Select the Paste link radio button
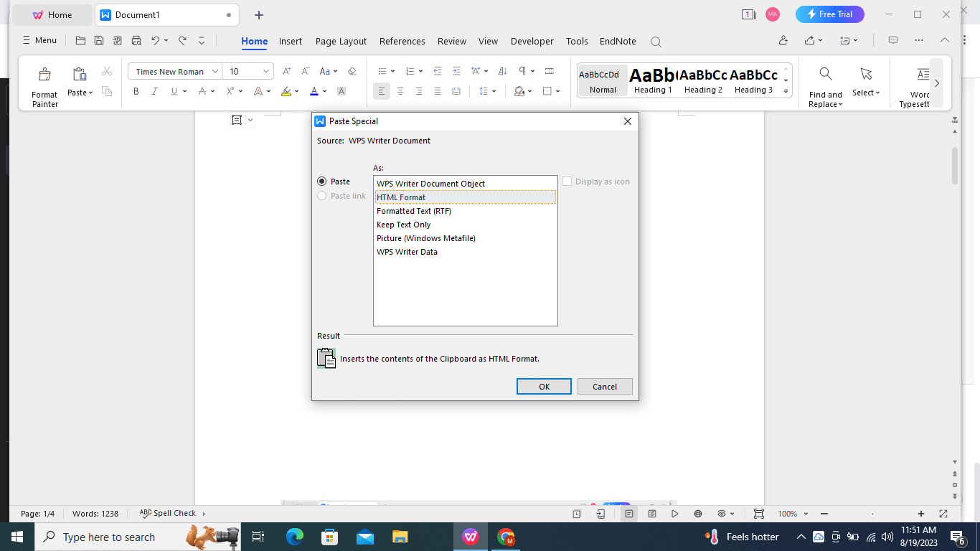The width and height of the screenshot is (980, 551). point(322,196)
